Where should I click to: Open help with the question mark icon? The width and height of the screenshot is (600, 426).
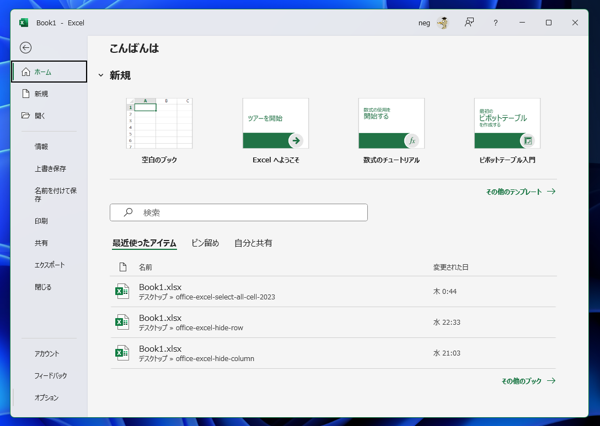496,23
